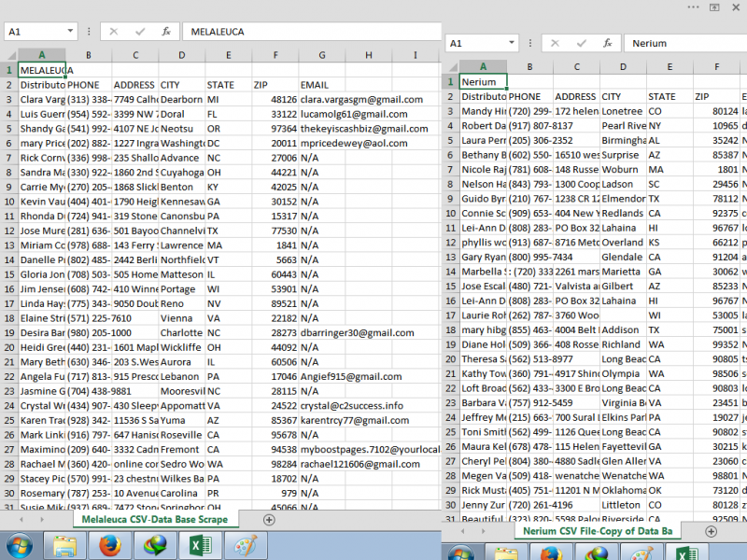Select column D header in Nerium sheet
The height and width of the screenshot is (560, 747).
point(623,66)
